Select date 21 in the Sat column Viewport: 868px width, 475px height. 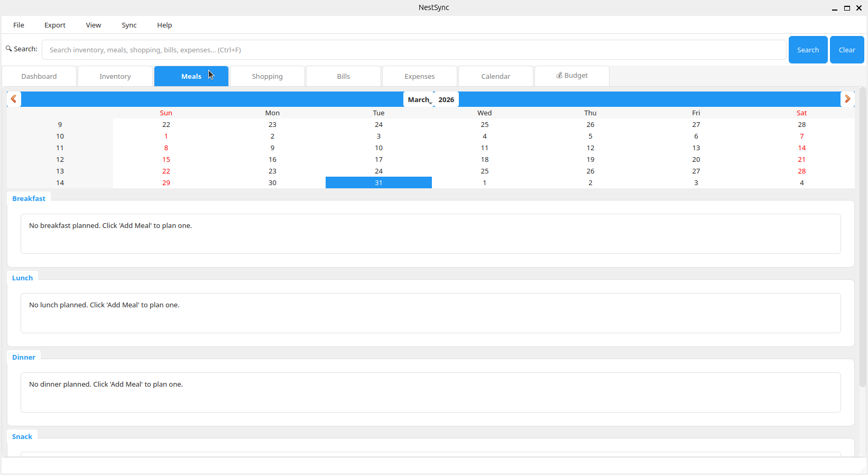click(x=802, y=159)
